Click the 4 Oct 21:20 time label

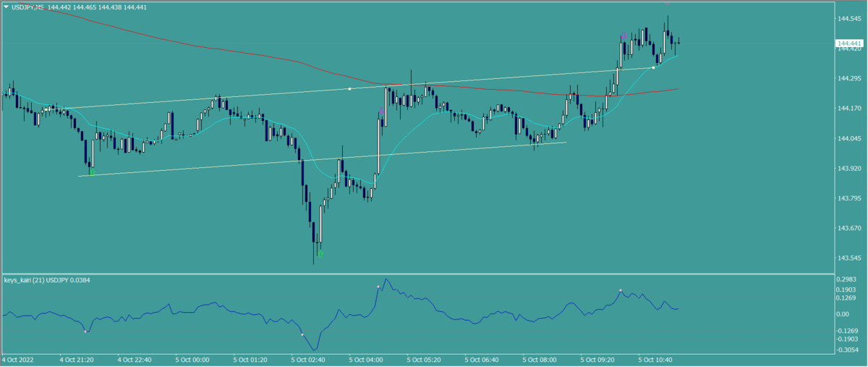coord(77,359)
